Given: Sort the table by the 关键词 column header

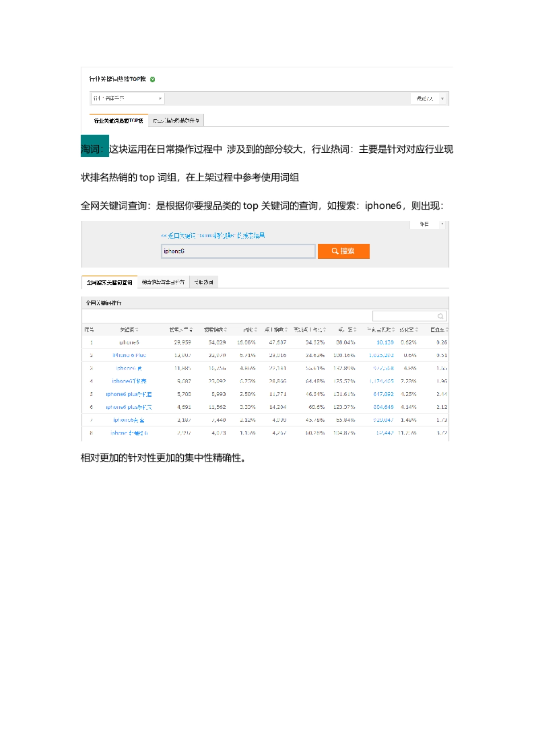Looking at the screenshot, I should pos(129,330).
